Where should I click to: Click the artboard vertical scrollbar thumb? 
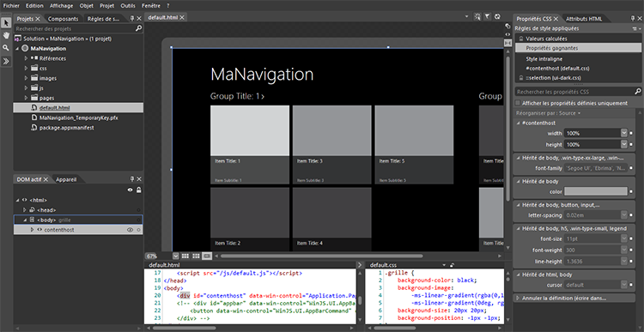pyautogui.click(x=507, y=128)
